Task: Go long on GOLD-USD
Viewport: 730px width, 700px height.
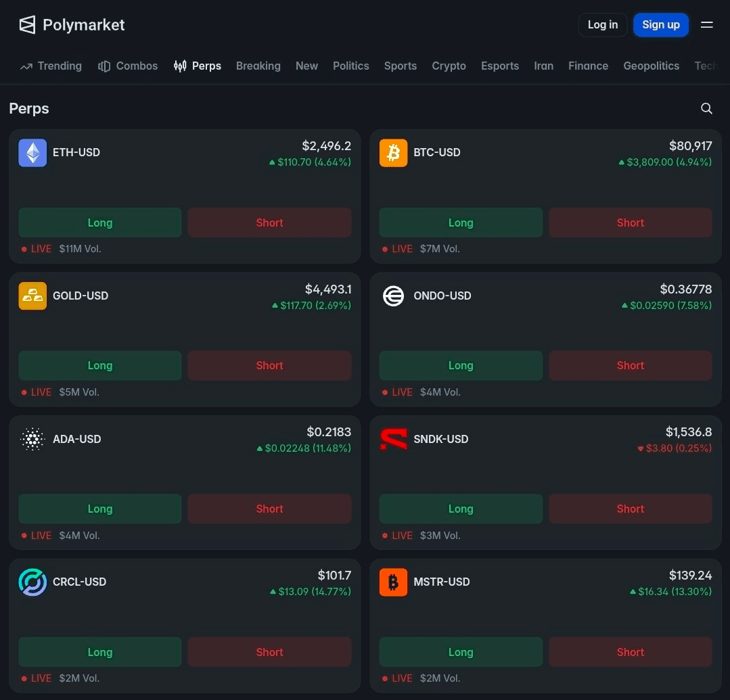Action: tap(100, 365)
